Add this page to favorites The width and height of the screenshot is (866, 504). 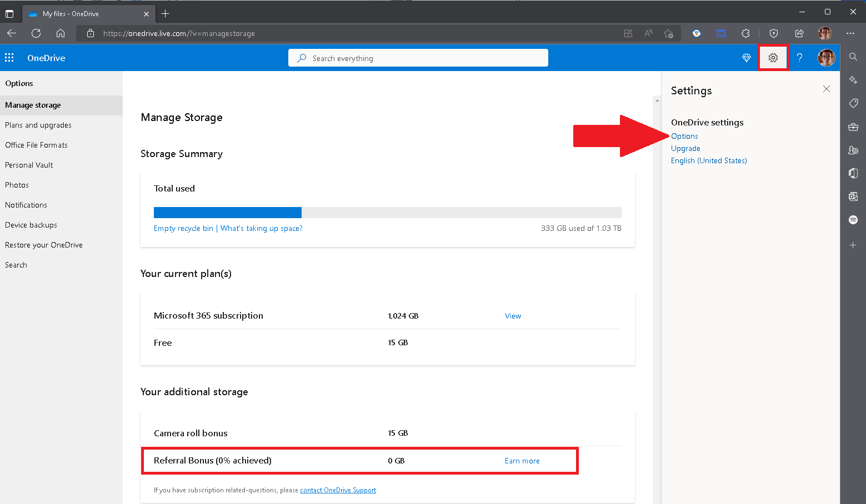point(669,33)
